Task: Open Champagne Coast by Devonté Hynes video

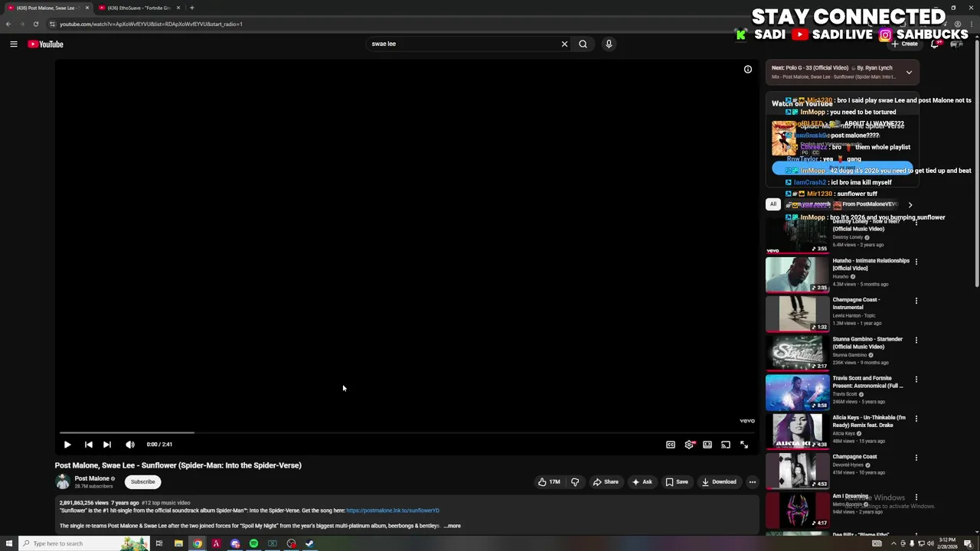Action: click(854, 457)
